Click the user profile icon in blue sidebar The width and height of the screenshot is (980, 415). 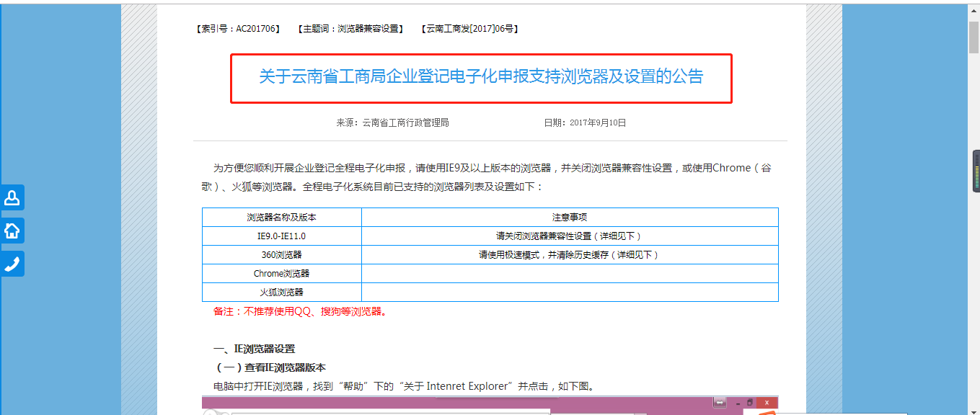tap(12, 197)
